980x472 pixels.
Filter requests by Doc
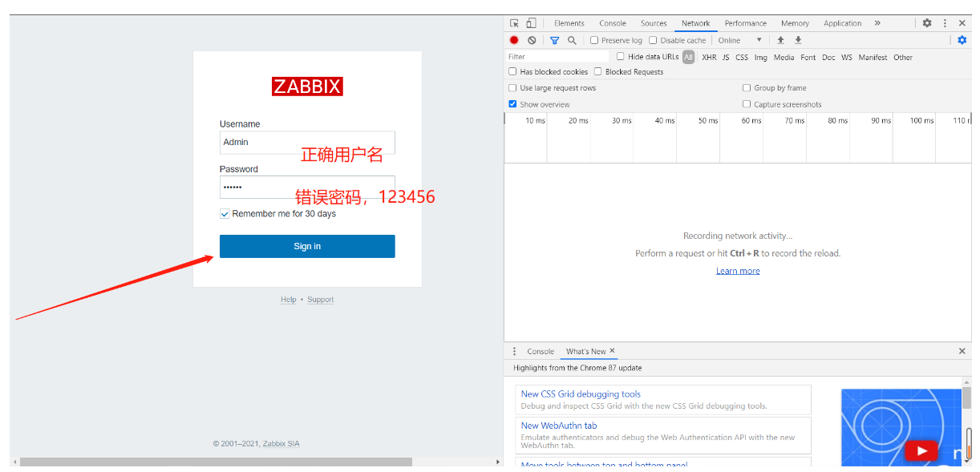(x=828, y=58)
